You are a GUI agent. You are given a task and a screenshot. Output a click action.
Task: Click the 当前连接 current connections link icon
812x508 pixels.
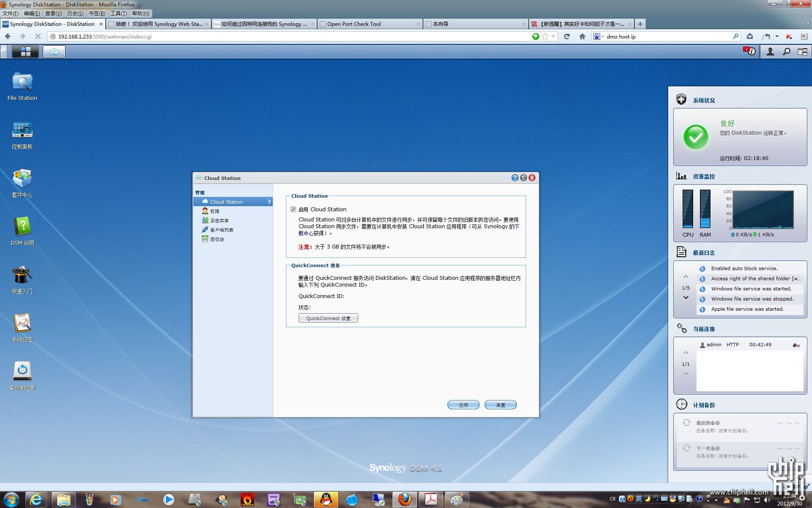681,328
